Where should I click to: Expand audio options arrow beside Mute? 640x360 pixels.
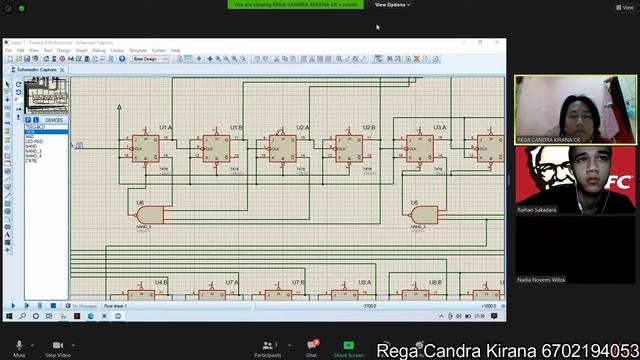(32, 345)
